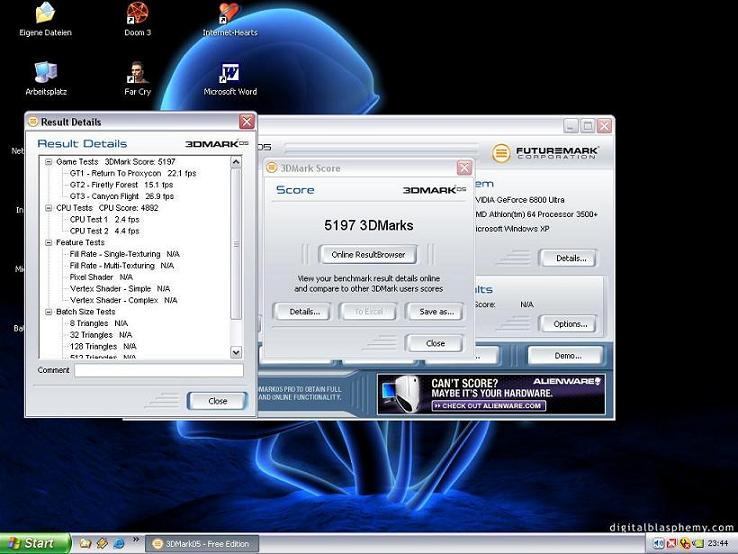Focus the Comment input field
Viewport: 738px width, 554px height.
(x=159, y=370)
